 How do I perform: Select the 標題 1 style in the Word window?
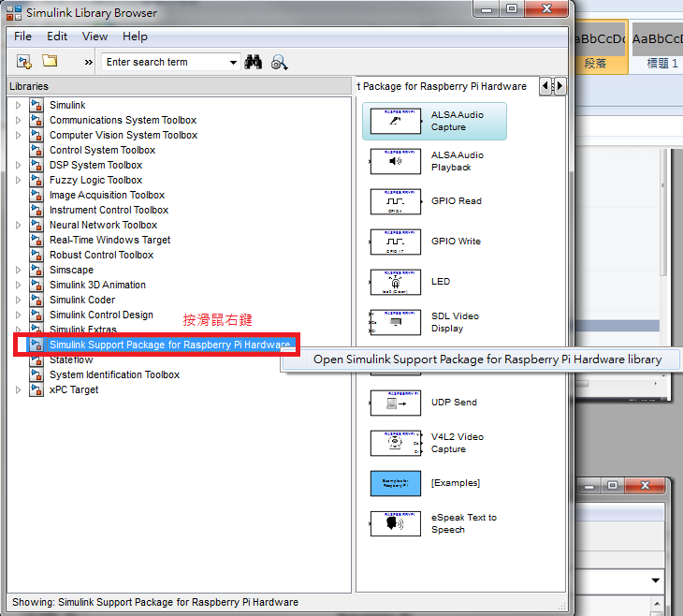(658, 49)
